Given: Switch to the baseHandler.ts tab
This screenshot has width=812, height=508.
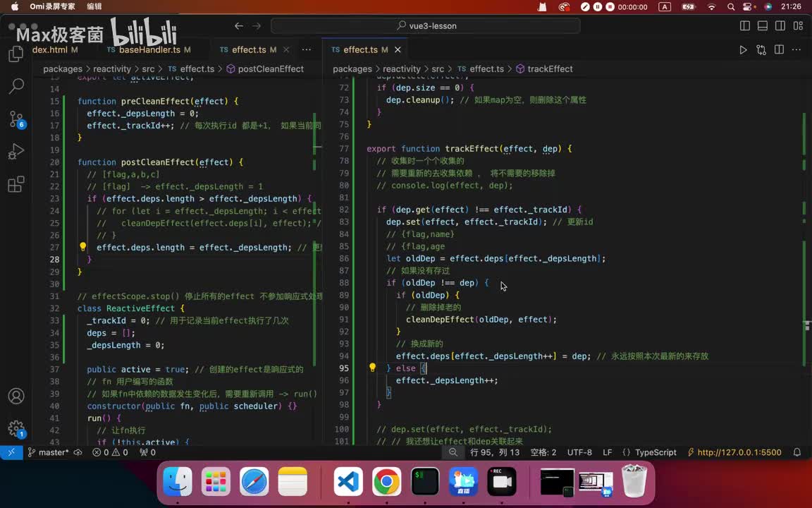Looking at the screenshot, I should point(149,50).
